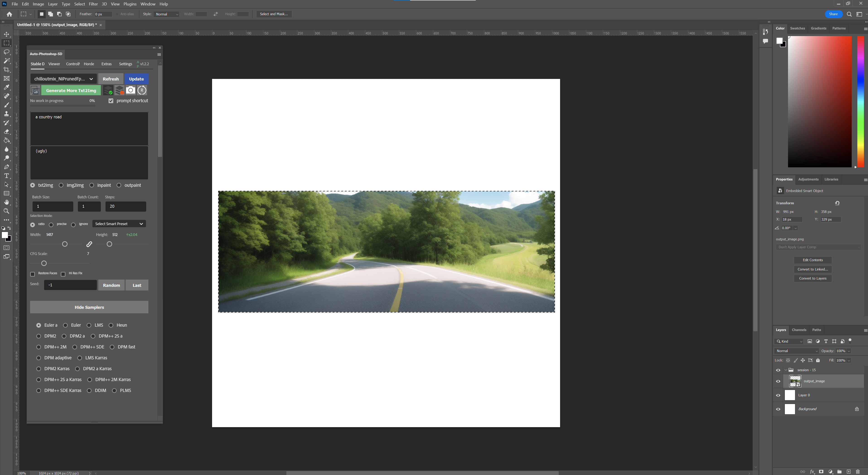Select the Lasso tool
Viewport: 868px width, 475px height.
pos(7,52)
